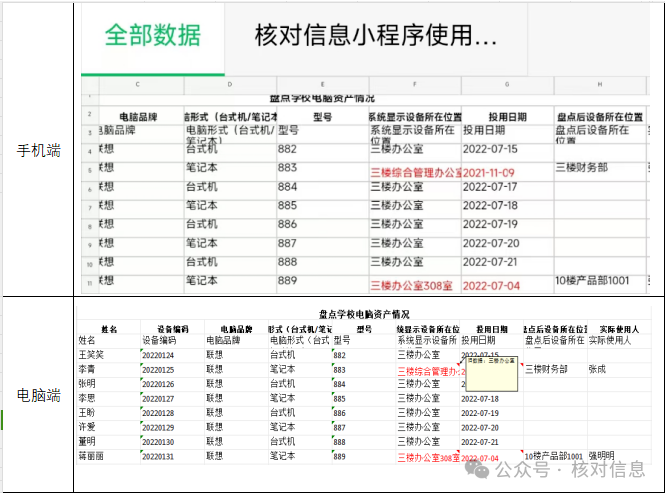The image size is (665, 493).
Task: Click bold 型号 header in 手机端 sheet
Action: tap(322, 117)
